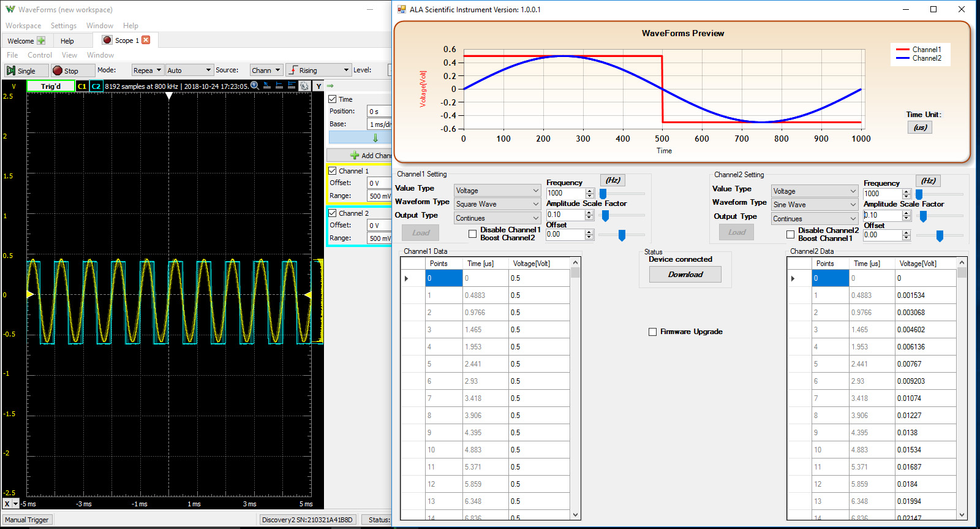Open the Control menu in Scope
Screen dimensions: 980x529
(x=40, y=55)
